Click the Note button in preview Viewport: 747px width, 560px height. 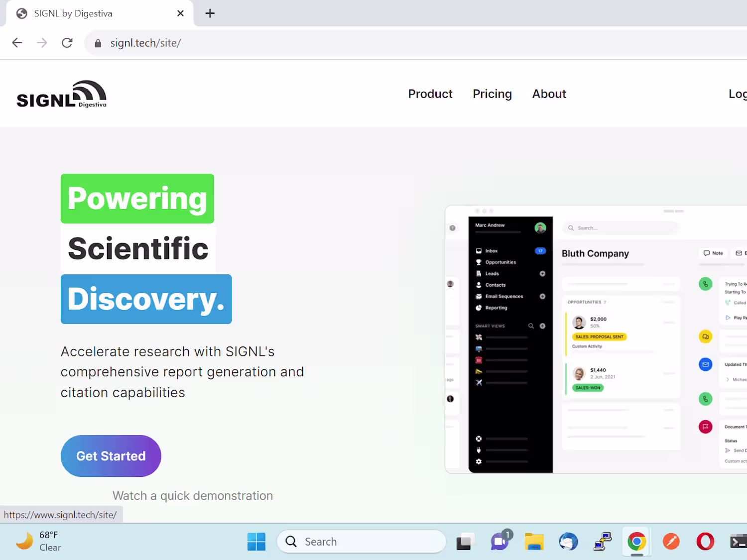coord(713,253)
